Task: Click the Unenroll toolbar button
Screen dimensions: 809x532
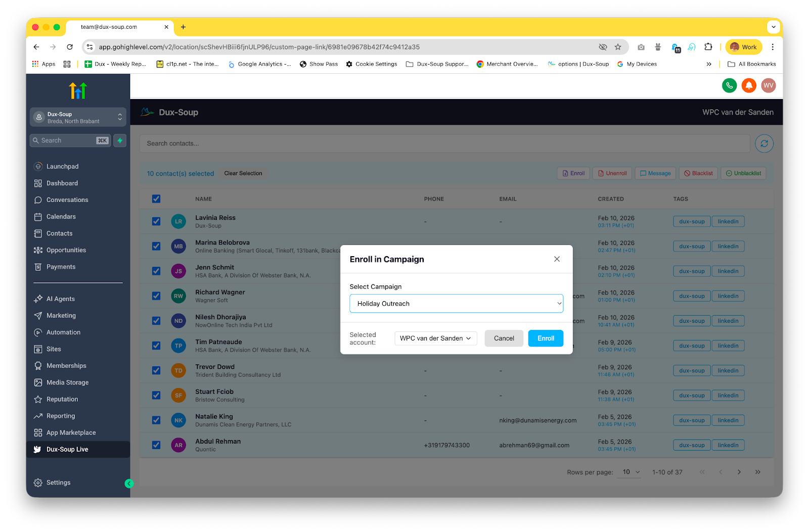Action: [612, 173]
